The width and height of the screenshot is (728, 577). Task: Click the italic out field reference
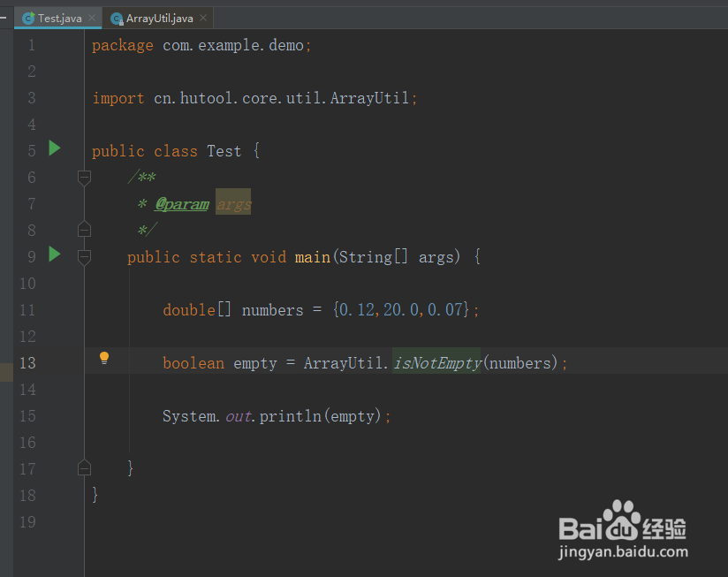coord(239,416)
